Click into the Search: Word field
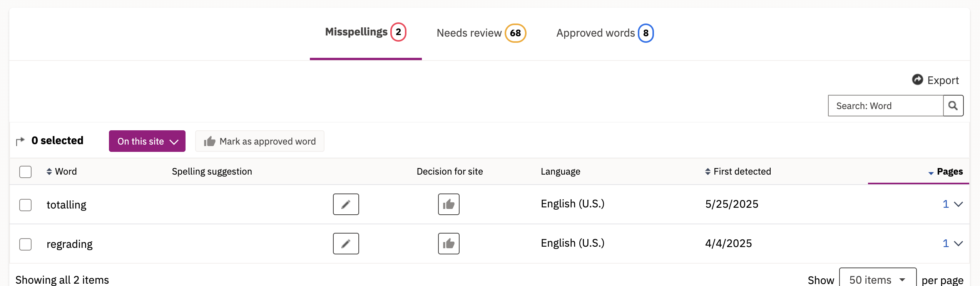 pyautogui.click(x=885, y=106)
